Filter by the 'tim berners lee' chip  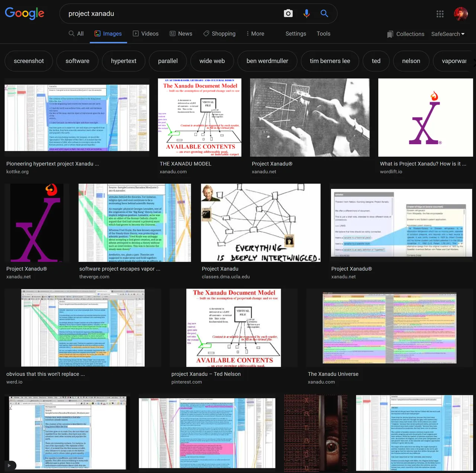[330, 61]
